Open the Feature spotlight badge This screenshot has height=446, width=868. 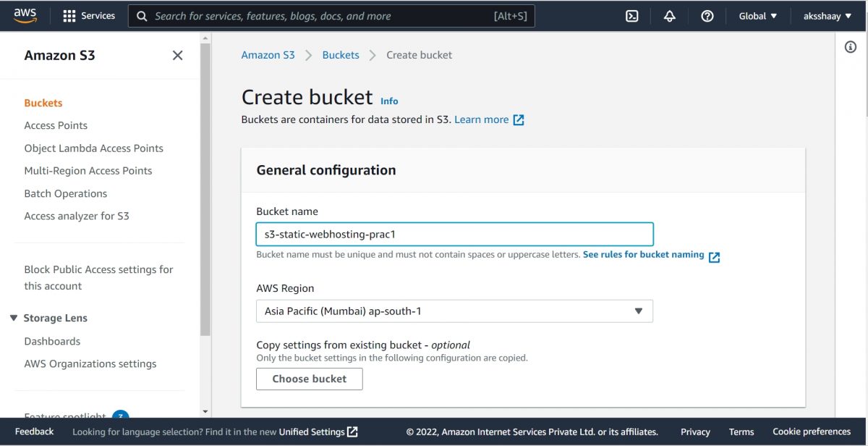(x=121, y=417)
